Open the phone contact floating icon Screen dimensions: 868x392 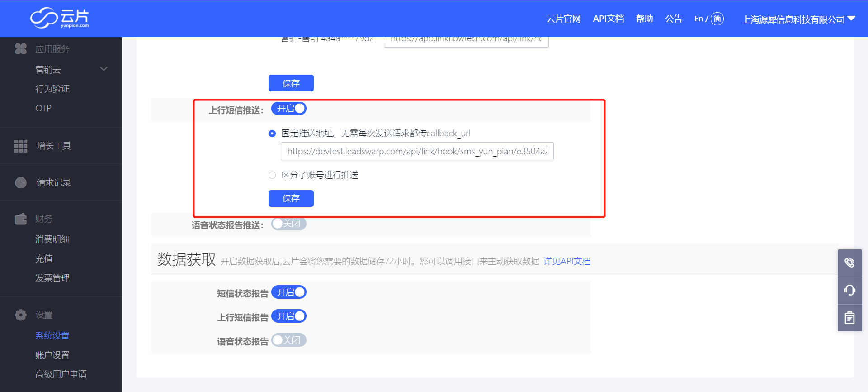coord(850,263)
